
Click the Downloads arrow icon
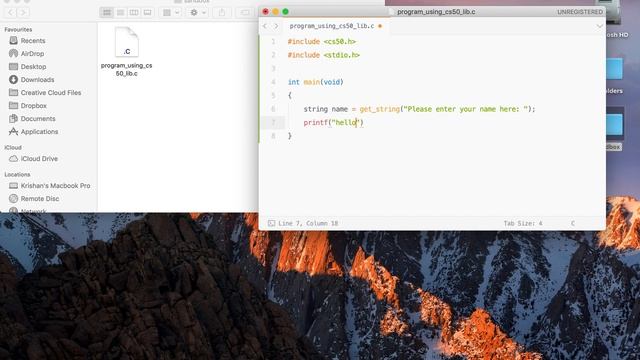coord(13,80)
